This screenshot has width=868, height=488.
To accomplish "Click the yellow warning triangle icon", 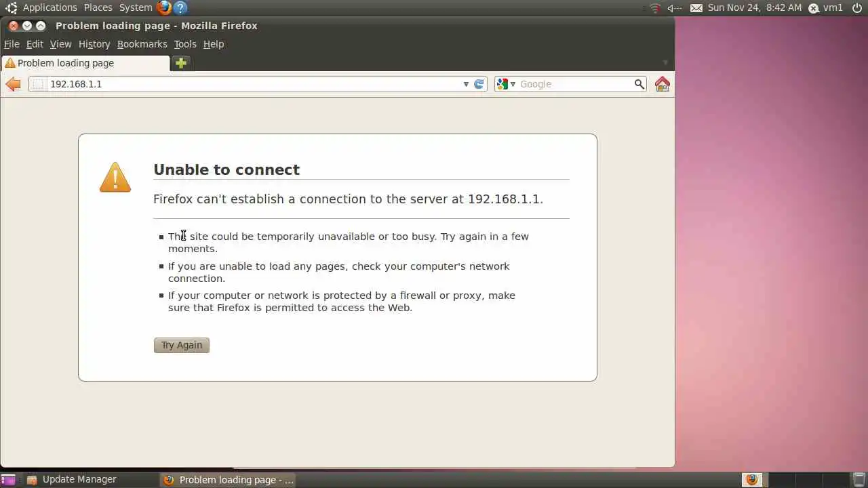I will [115, 177].
